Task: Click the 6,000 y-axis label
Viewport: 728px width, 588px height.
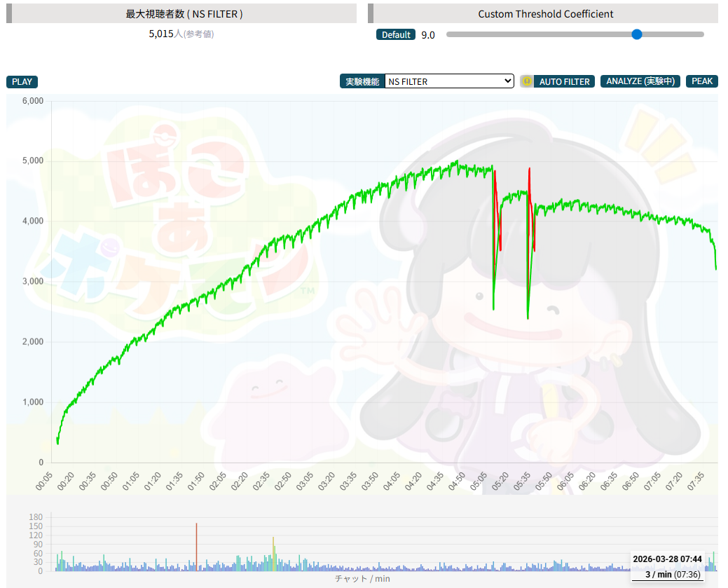Action: 32,101
